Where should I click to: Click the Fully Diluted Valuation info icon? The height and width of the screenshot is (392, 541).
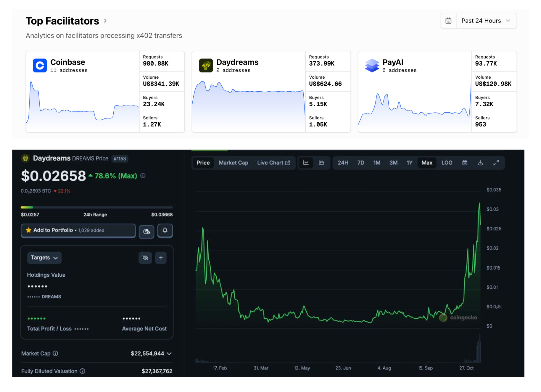[83, 371]
